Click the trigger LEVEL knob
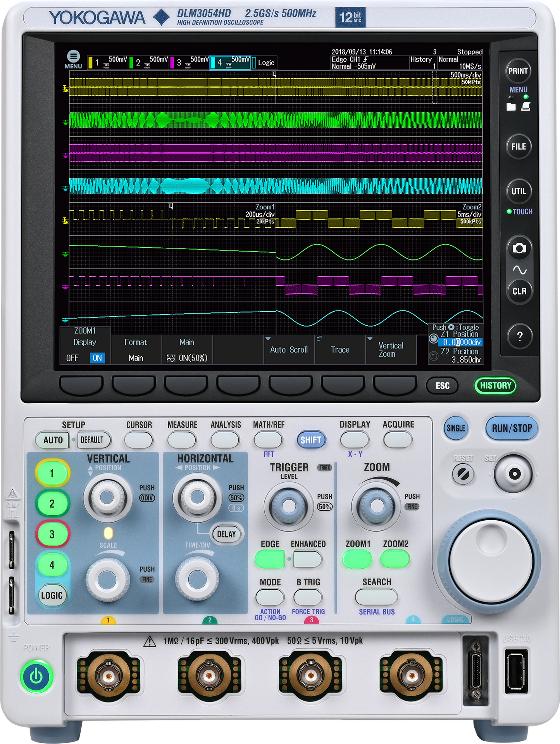 pos(288,506)
